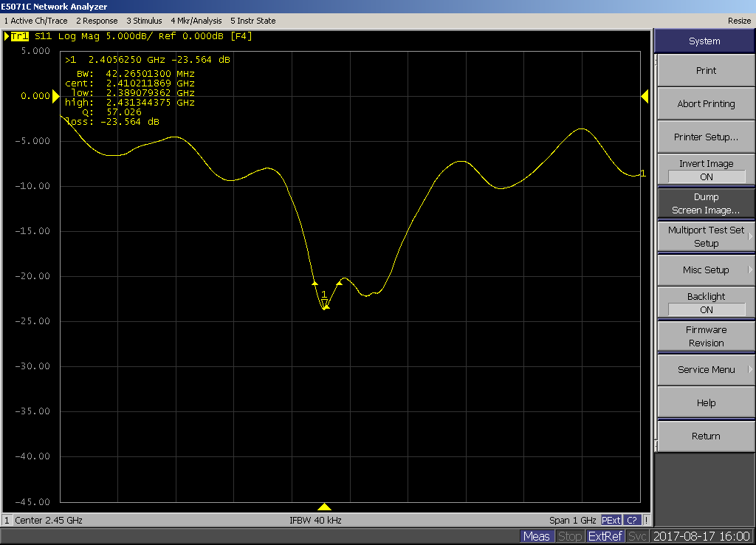Click the yellow center marker triangle on bottom axis

tap(324, 507)
